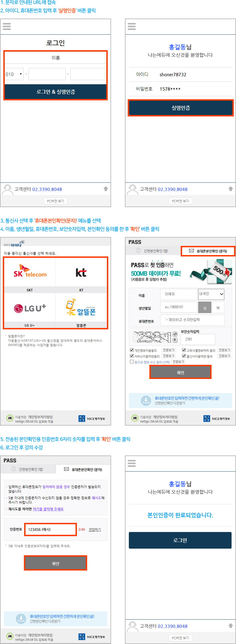Screen dimensions: 236x644
Task: Enable the 광고성 정보 수신 동의 checkbox
Action: tap(132, 362)
